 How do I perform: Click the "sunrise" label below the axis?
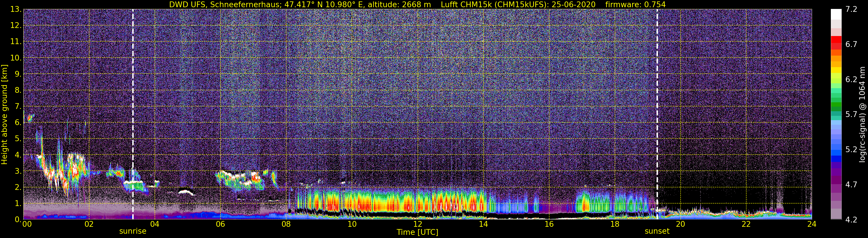pyautogui.click(x=133, y=231)
